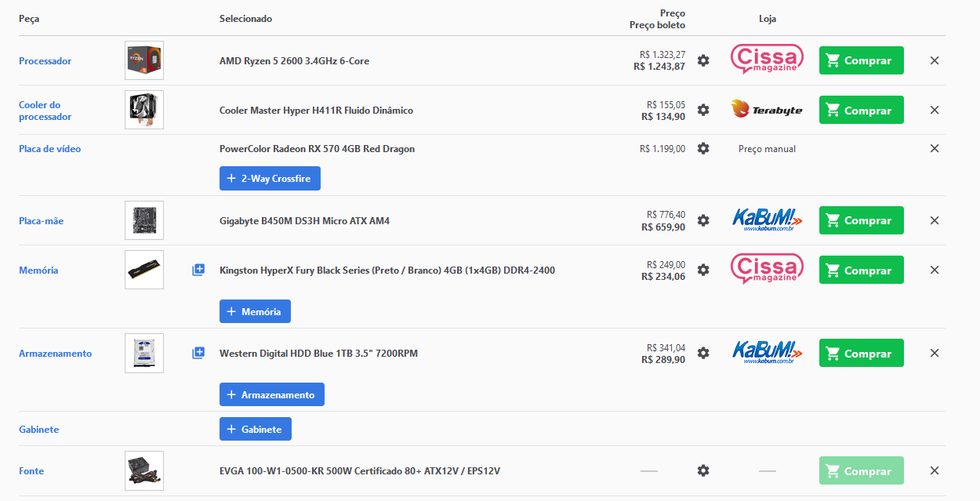Click gear icon on Gigabyte B450M row
The height and width of the screenshot is (501, 980).
(x=703, y=220)
